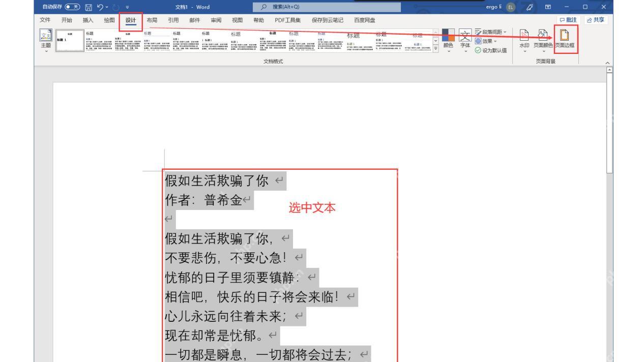This screenshot has width=644, height=362.
Task: Open the 页面颜色 page color menu
Action: pyautogui.click(x=543, y=40)
